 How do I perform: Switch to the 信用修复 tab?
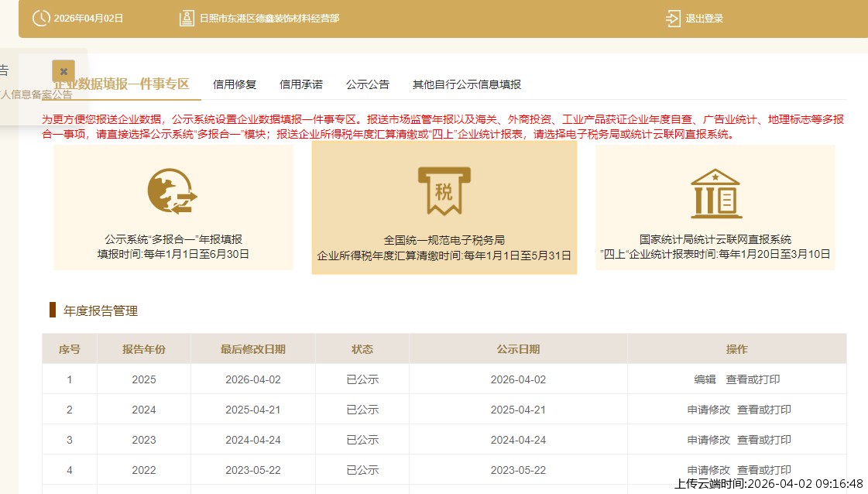(x=235, y=84)
